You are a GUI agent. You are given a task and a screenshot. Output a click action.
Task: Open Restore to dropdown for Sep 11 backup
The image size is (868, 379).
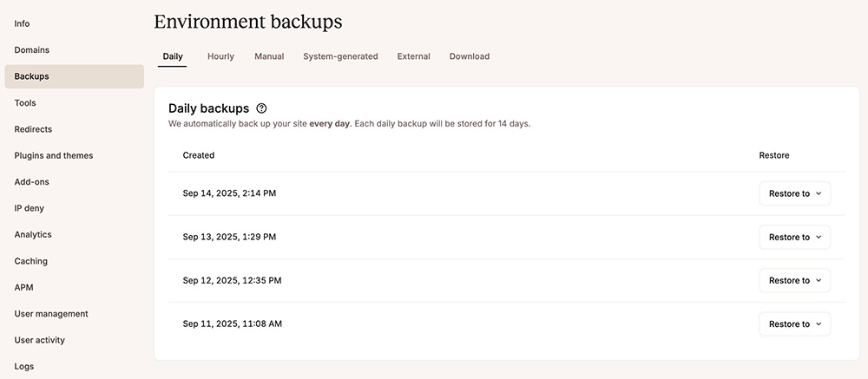[794, 323]
